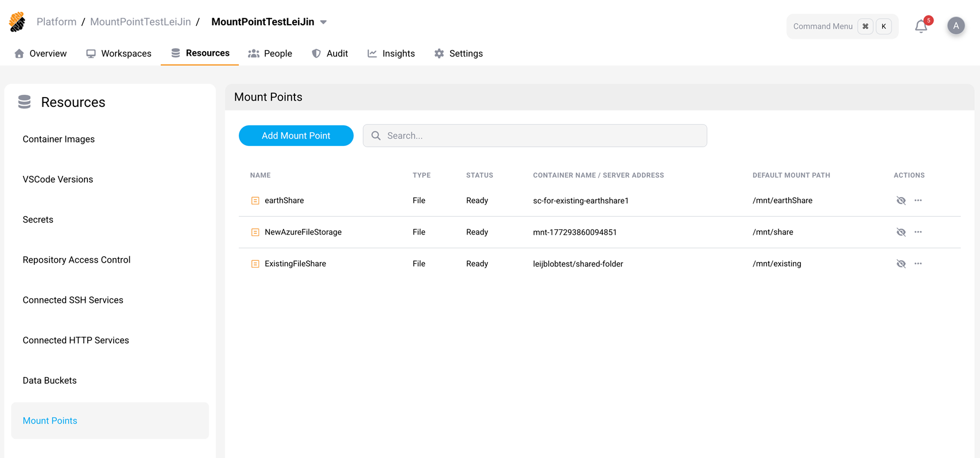Click the CONTAINER NAME / SERVER ADDRESS header
The height and width of the screenshot is (458, 980).
coord(598,175)
